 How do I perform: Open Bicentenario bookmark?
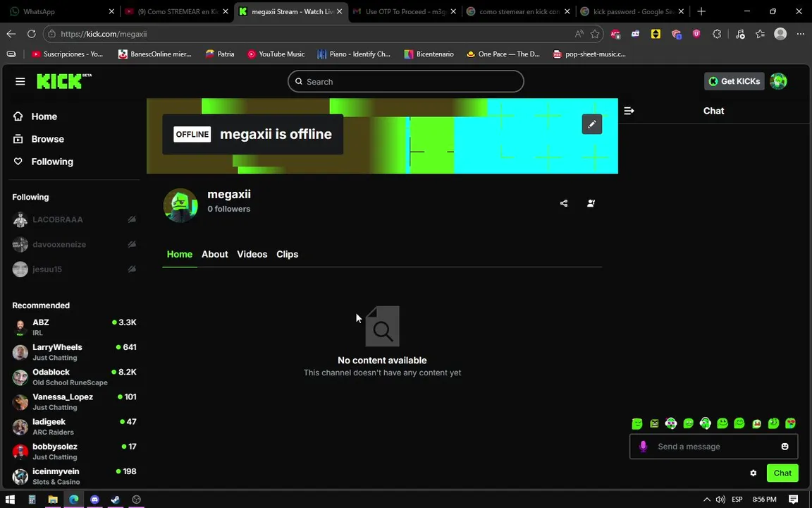coord(429,54)
